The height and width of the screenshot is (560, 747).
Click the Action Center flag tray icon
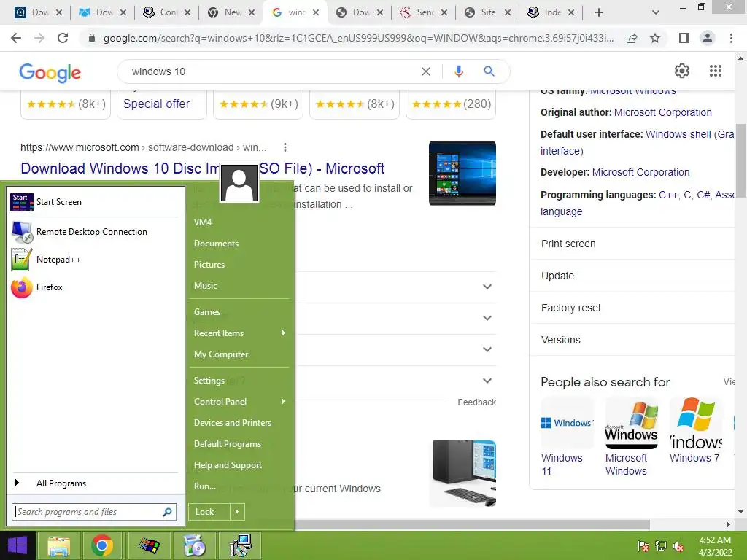tap(643, 546)
